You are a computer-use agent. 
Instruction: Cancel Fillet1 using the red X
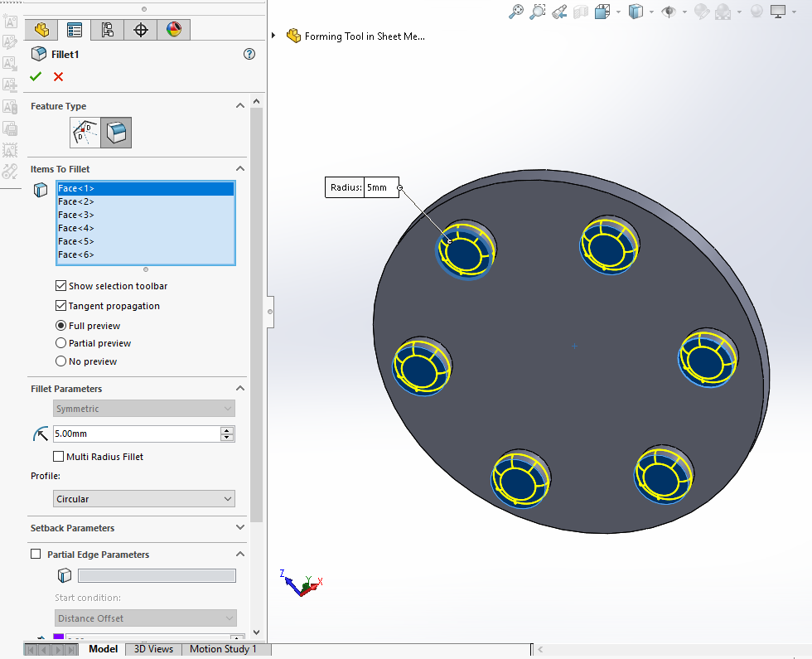(x=58, y=76)
